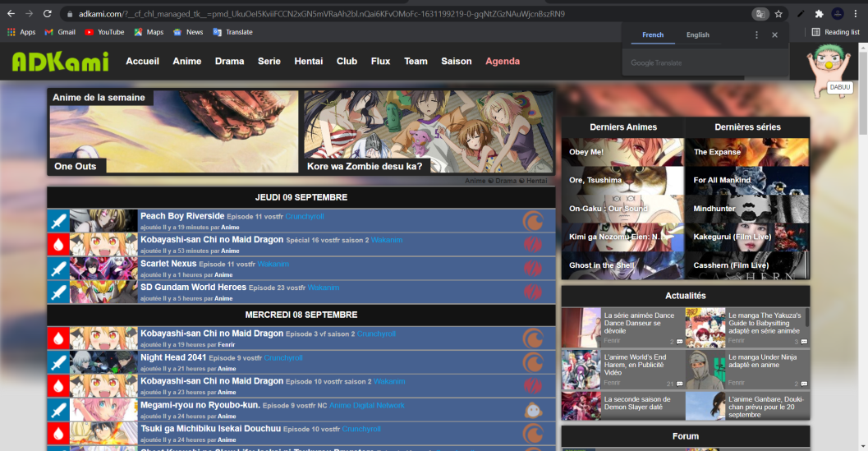Reload the adkami page
868x451 pixels.
point(48,14)
